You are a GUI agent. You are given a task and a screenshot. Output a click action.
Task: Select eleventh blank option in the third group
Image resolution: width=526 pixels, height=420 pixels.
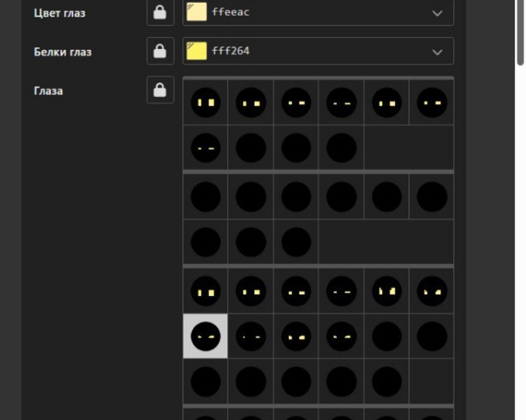point(386,336)
